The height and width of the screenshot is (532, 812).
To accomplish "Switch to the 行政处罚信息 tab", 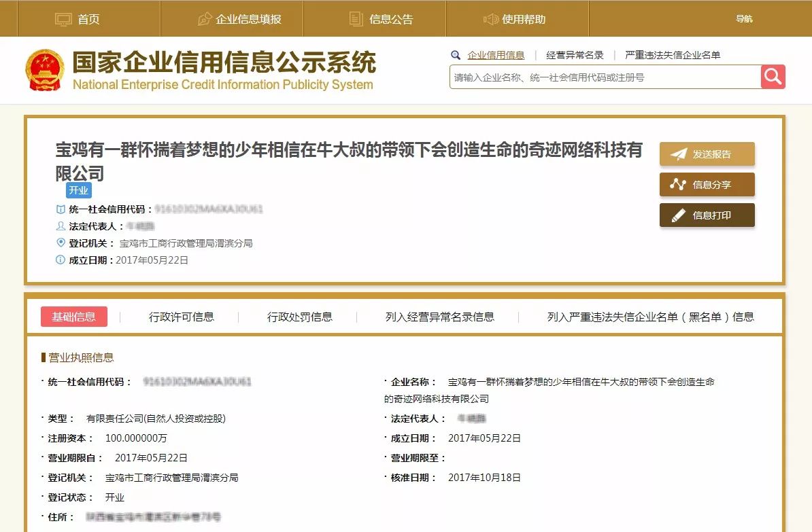I will click(299, 317).
